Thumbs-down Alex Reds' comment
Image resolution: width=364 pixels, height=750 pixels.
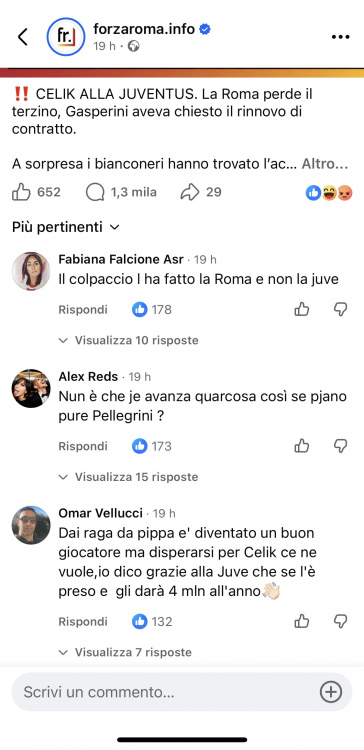(x=340, y=446)
